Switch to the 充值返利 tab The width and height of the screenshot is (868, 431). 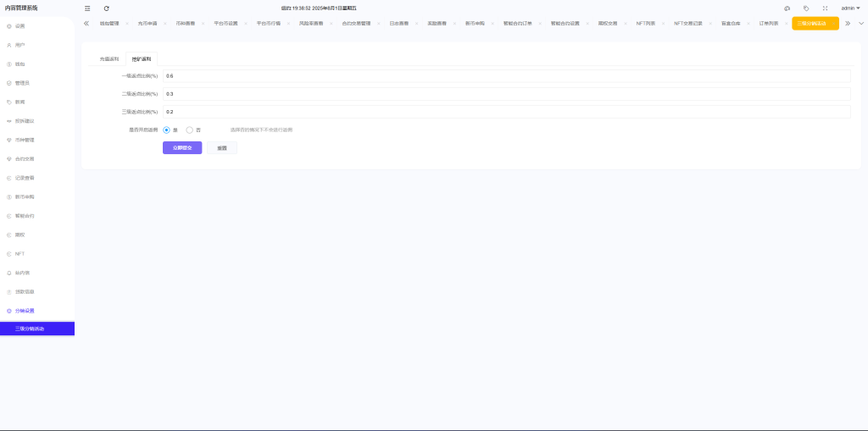click(x=109, y=59)
